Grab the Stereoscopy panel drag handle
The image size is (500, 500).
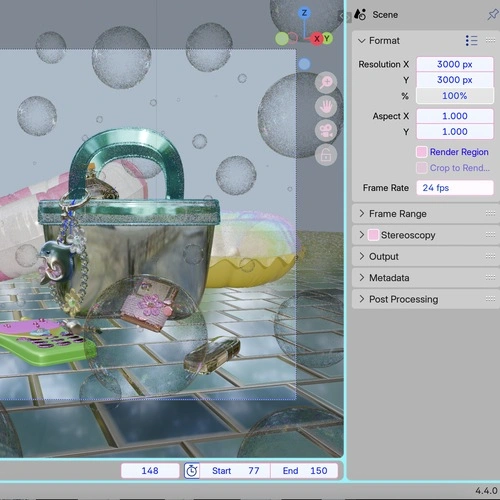(490, 235)
